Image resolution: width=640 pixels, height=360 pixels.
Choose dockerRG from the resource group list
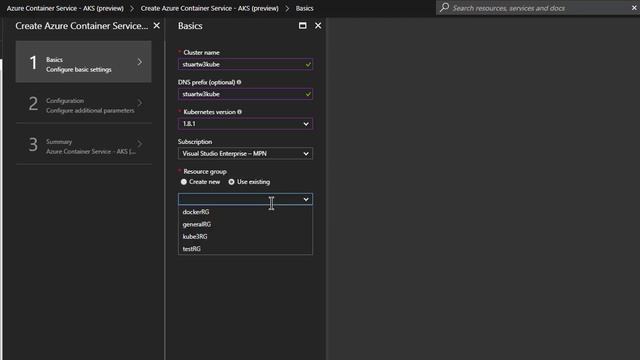[x=245, y=212]
